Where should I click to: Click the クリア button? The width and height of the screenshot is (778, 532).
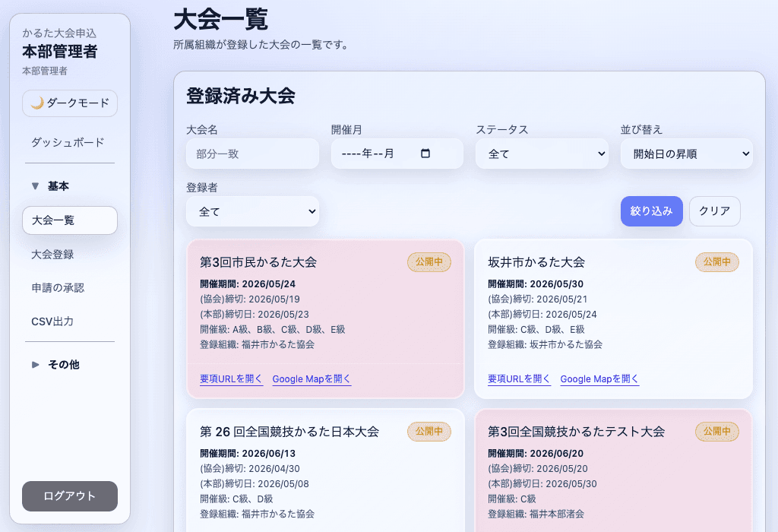coord(714,211)
